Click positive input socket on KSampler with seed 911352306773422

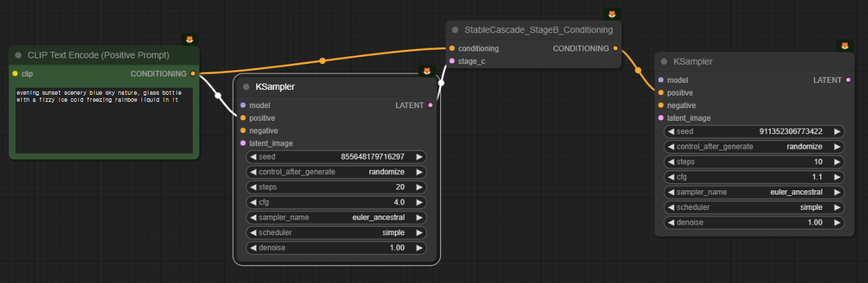click(x=660, y=93)
